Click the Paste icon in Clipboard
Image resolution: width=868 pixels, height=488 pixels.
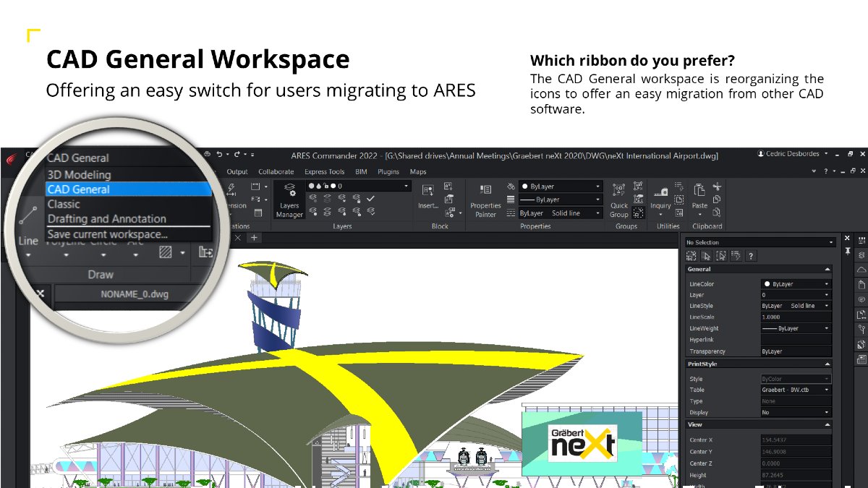[x=699, y=190]
